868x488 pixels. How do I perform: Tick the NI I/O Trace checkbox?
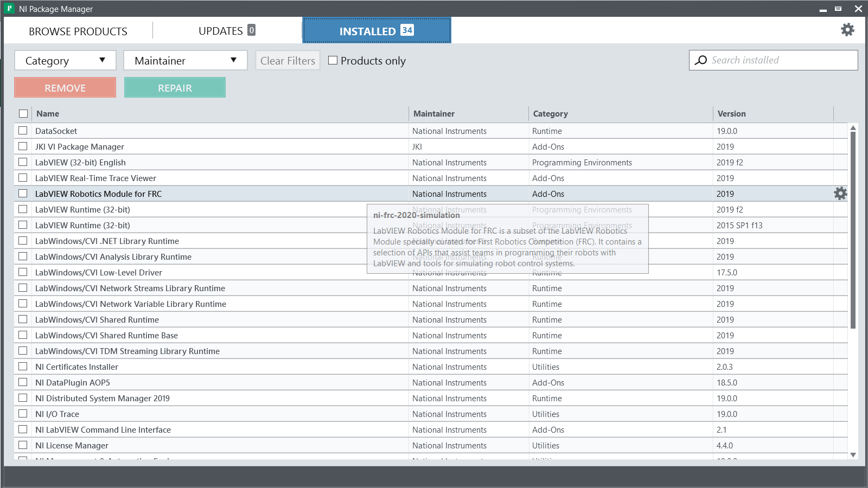[x=23, y=414]
